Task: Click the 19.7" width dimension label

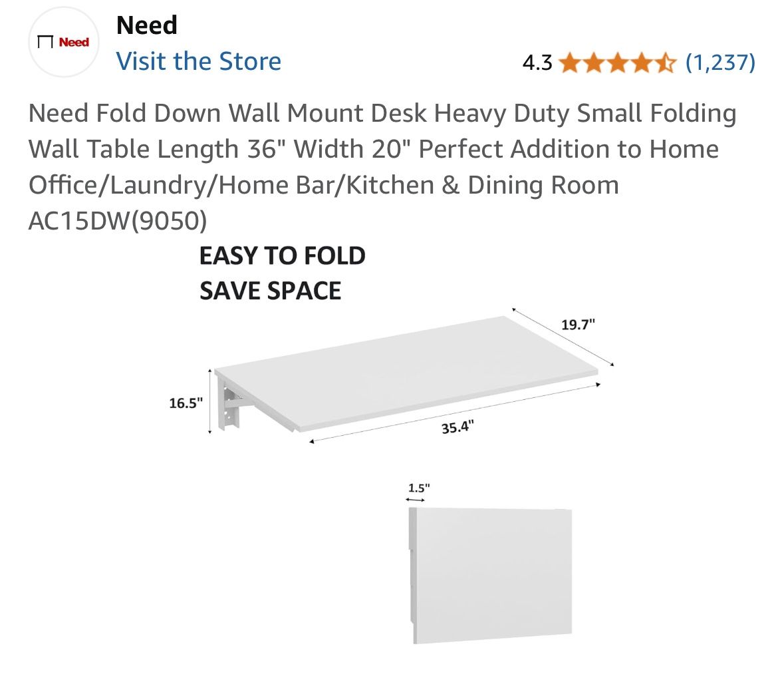Action: (578, 325)
